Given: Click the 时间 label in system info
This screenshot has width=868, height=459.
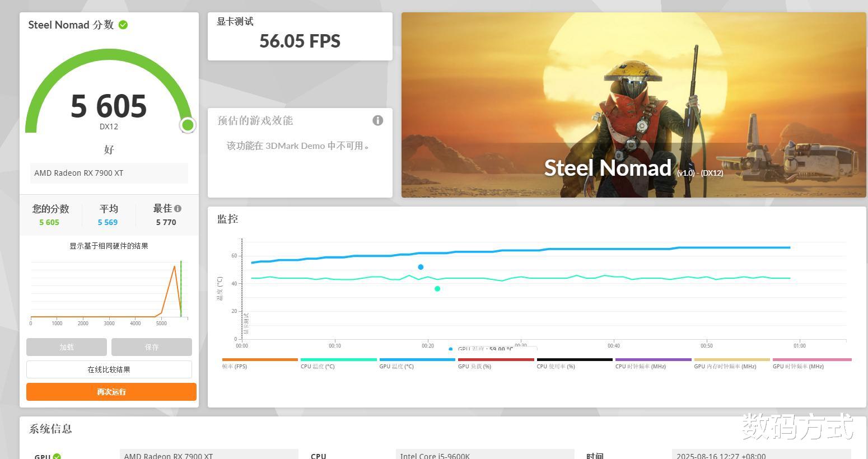Looking at the screenshot, I should tap(595, 457).
